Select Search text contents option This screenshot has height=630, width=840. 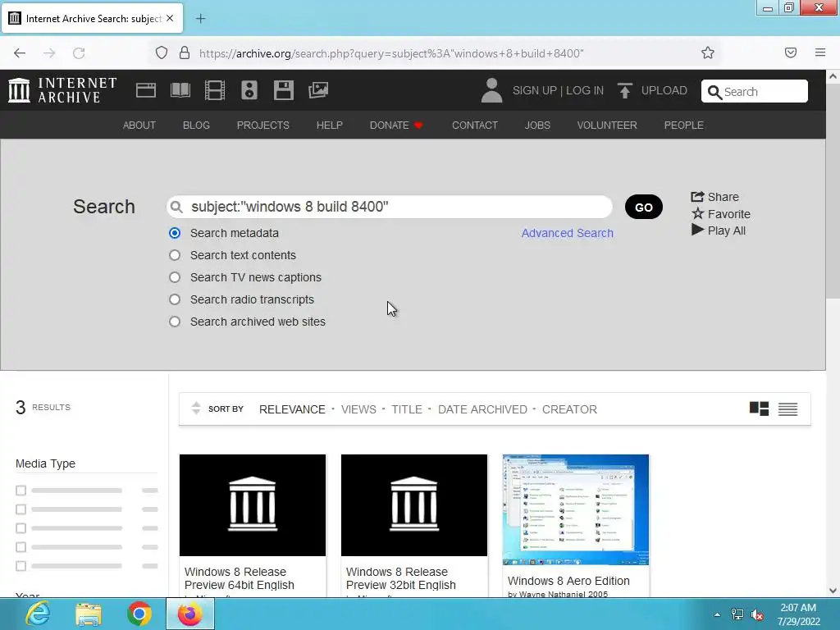click(x=175, y=255)
